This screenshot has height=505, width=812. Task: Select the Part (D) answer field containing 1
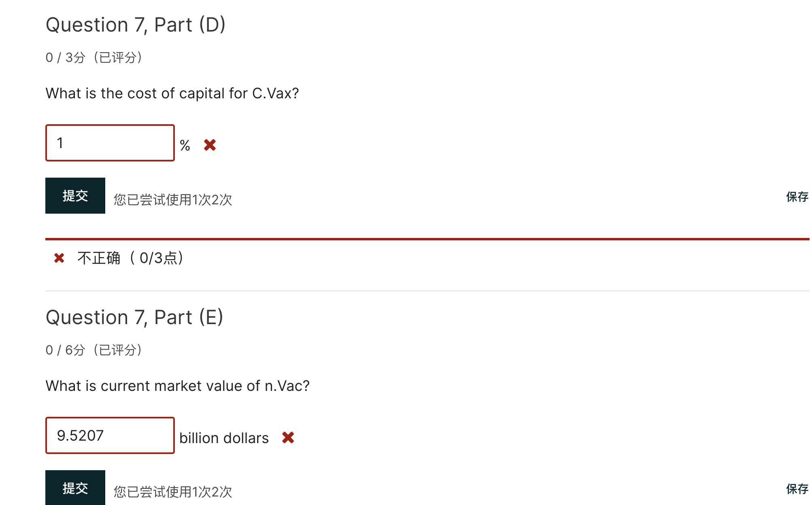[110, 142]
